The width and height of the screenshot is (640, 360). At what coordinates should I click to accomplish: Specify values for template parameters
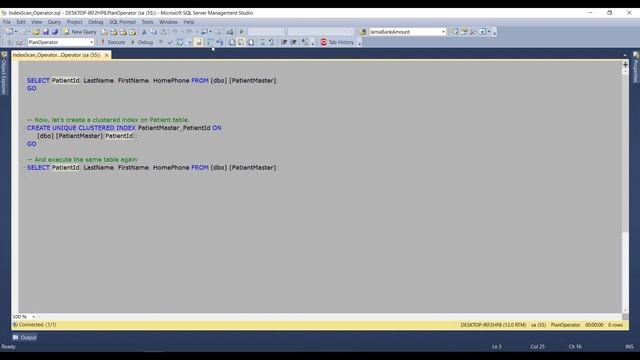tap(305, 42)
